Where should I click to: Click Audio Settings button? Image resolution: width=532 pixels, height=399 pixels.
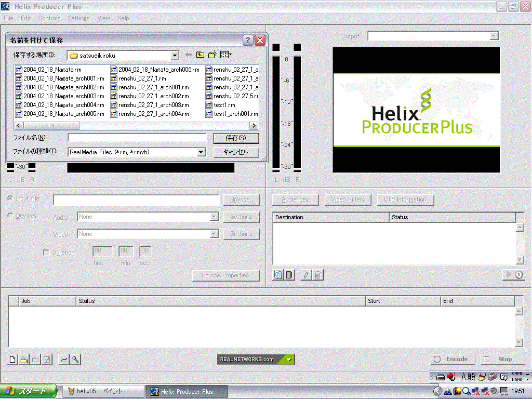point(241,217)
